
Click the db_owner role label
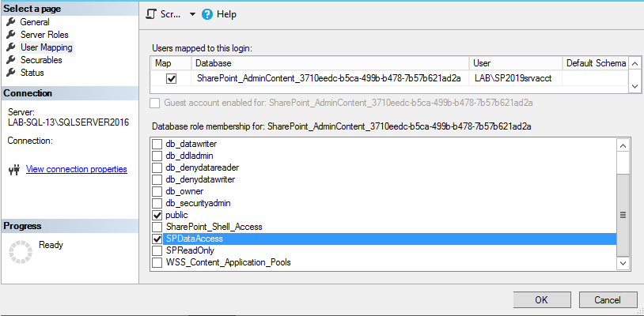pos(184,192)
